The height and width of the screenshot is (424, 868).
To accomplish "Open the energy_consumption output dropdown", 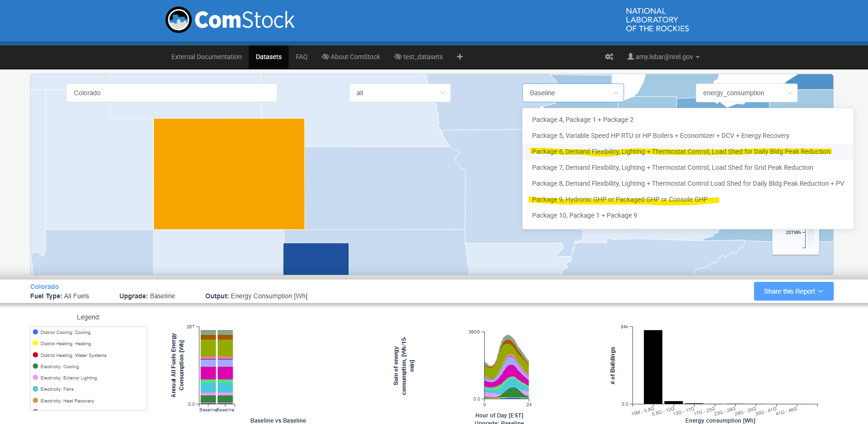I will pos(746,93).
